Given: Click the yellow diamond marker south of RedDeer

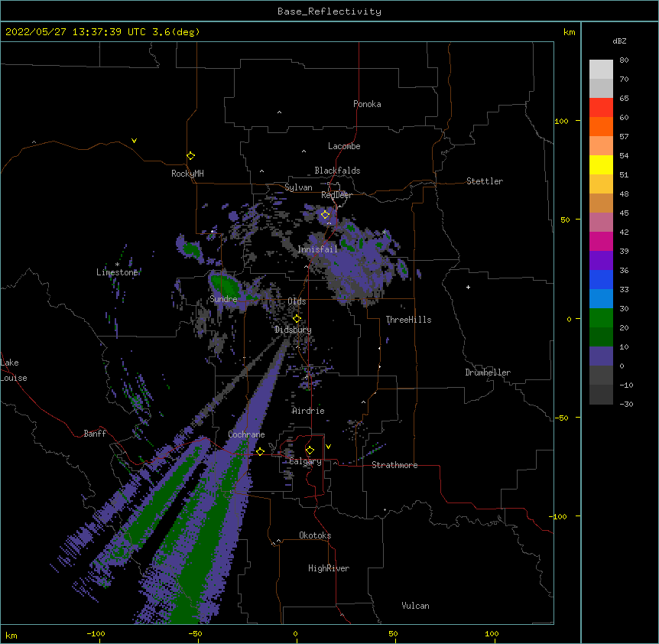Looking at the screenshot, I should click(326, 215).
